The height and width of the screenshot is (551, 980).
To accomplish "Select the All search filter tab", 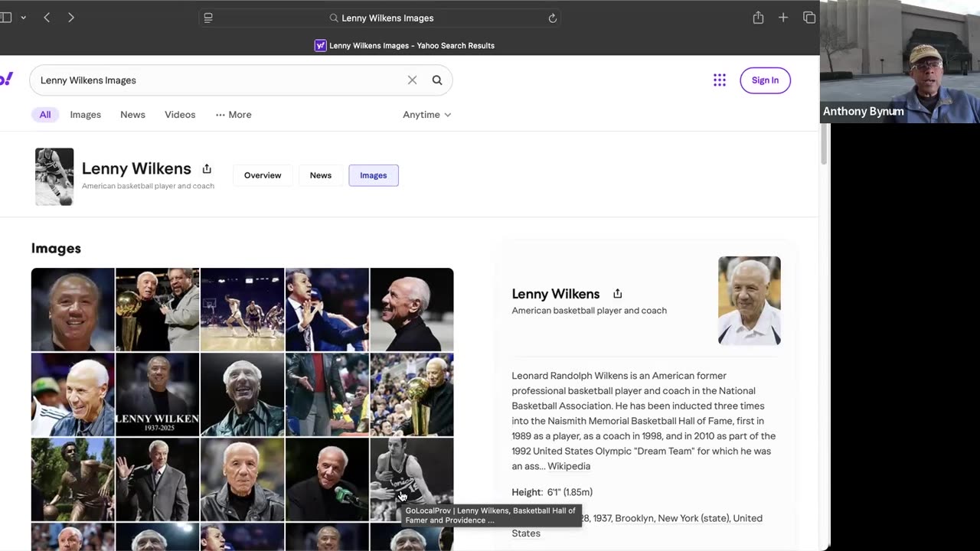I will tap(45, 115).
